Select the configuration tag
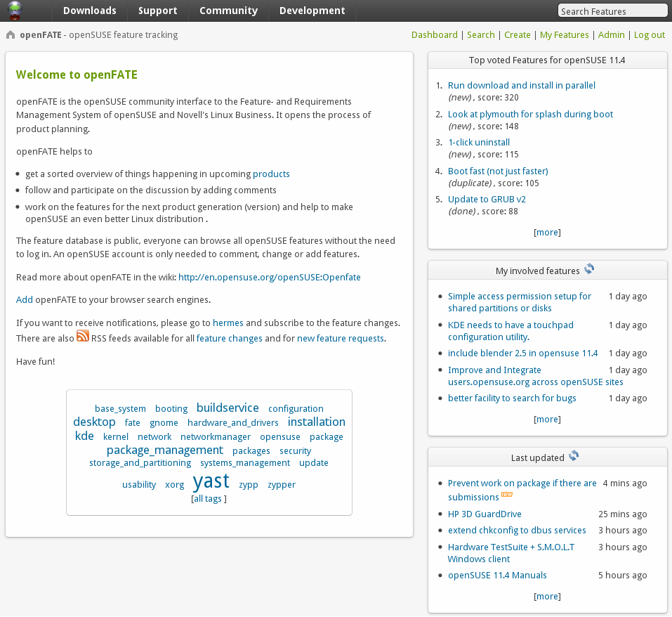Screen dimensions: 672x617 pyautogui.click(x=296, y=408)
